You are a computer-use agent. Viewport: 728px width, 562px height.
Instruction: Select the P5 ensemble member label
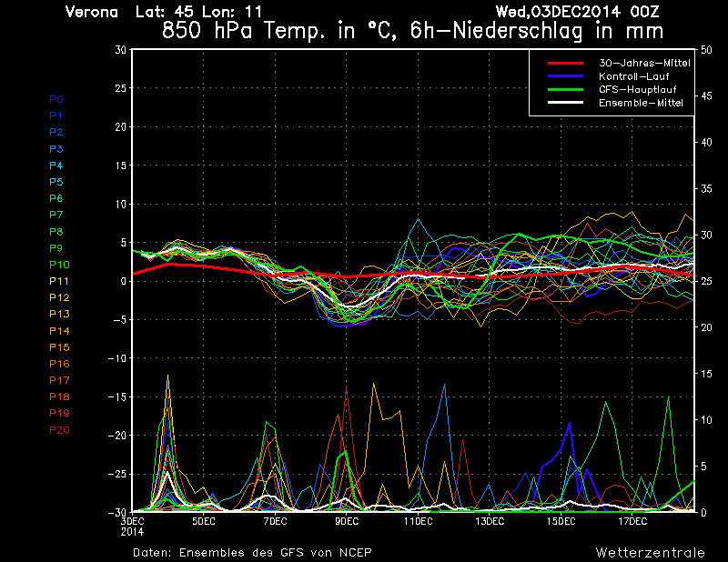point(56,182)
